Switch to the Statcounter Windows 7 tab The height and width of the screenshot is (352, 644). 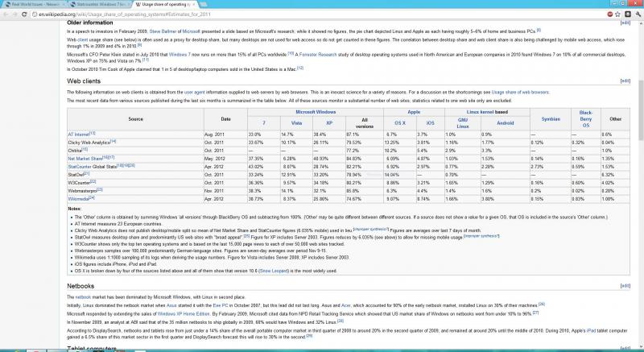(x=100, y=5)
